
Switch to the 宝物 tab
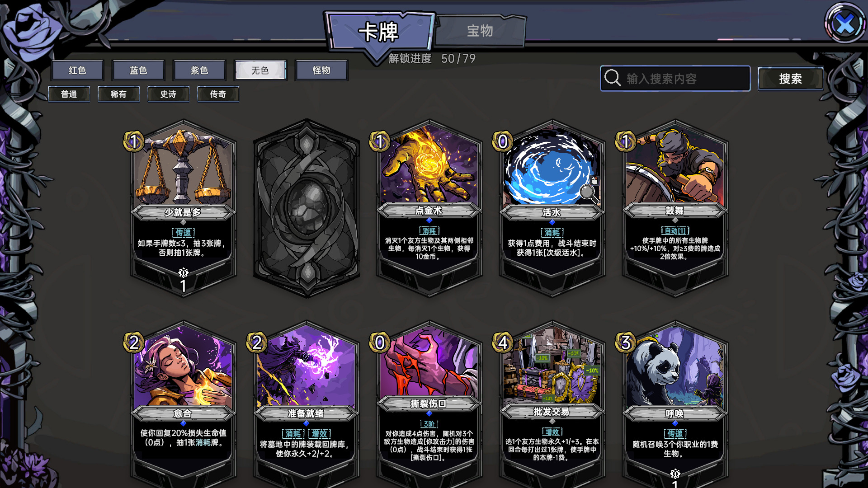tap(480, 31)
